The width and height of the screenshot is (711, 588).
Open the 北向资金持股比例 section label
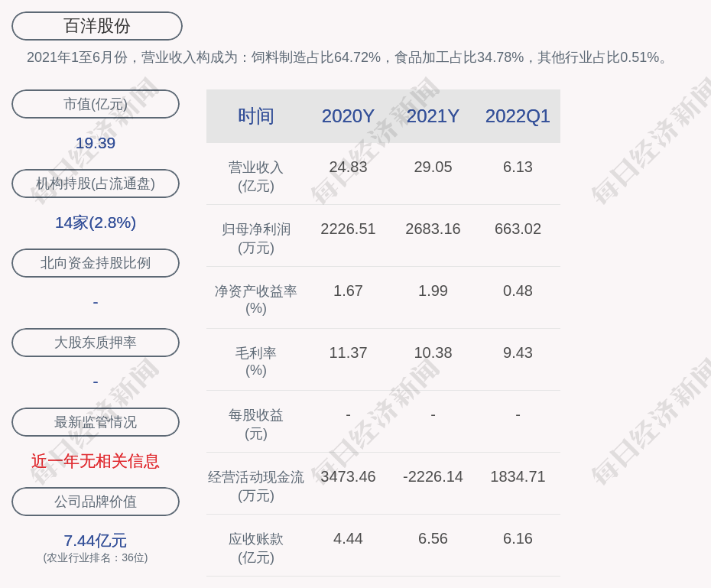(x=96, y=263)
